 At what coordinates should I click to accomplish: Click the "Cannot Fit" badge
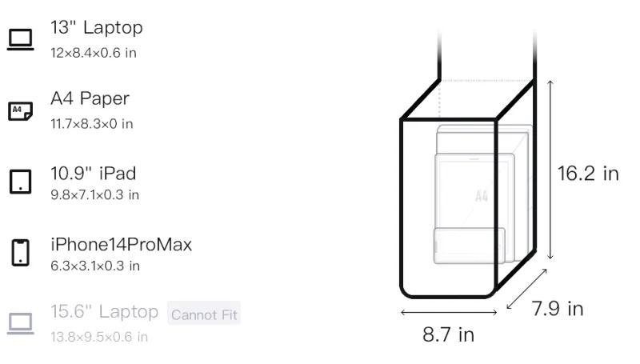[205, 314]
